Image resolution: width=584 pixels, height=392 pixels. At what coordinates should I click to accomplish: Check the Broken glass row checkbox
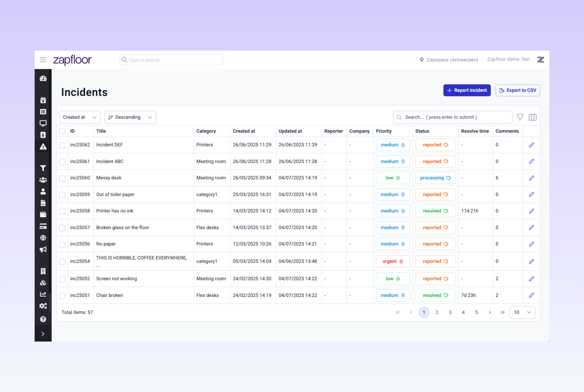(x=62, y=228)
